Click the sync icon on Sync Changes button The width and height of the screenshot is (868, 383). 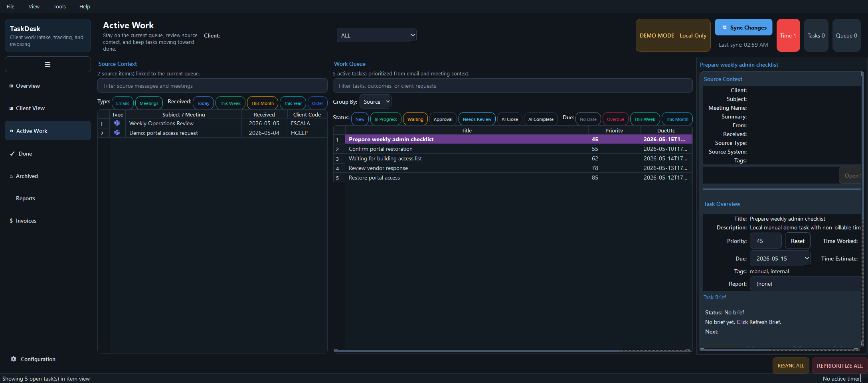tap(724, 28)
